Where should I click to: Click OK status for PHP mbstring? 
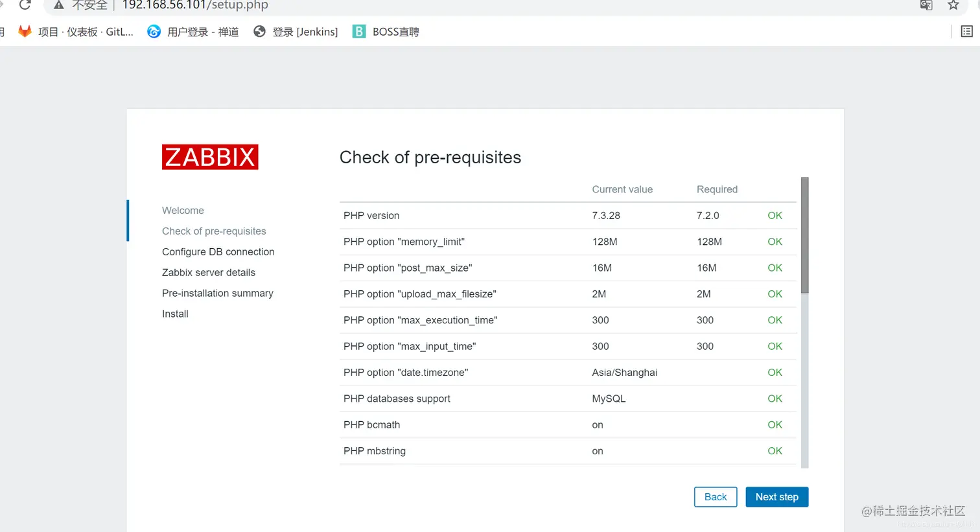775,451
